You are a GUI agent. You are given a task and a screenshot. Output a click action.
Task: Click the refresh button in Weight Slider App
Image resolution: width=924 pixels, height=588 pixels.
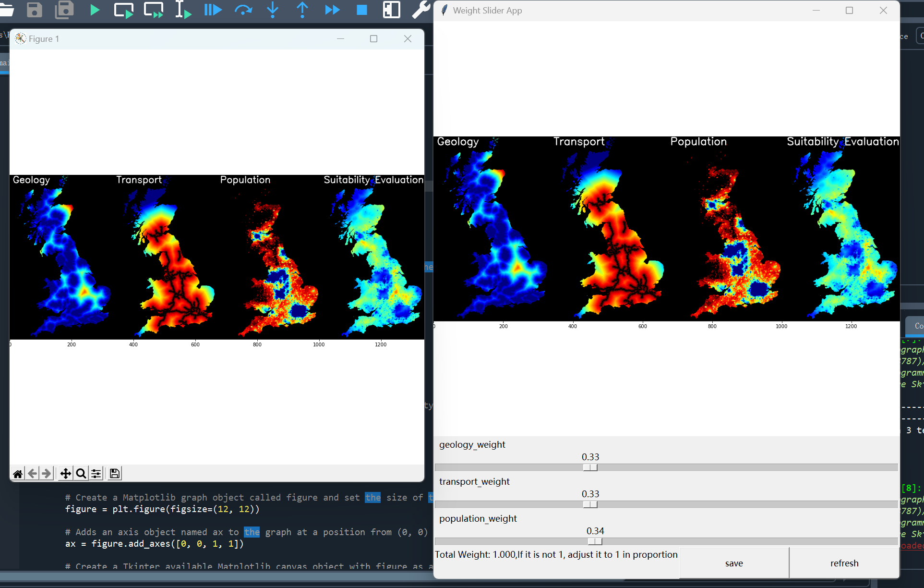coord(844,563)
